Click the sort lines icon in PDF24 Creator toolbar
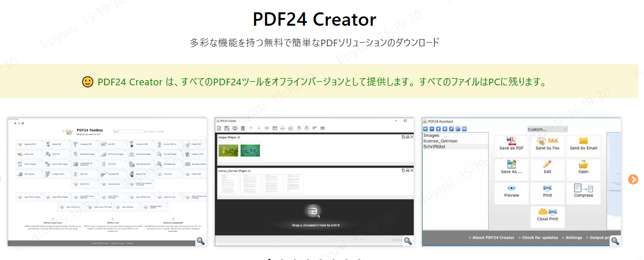The width and height of the screenshot is (644, 260). [315, 128]
